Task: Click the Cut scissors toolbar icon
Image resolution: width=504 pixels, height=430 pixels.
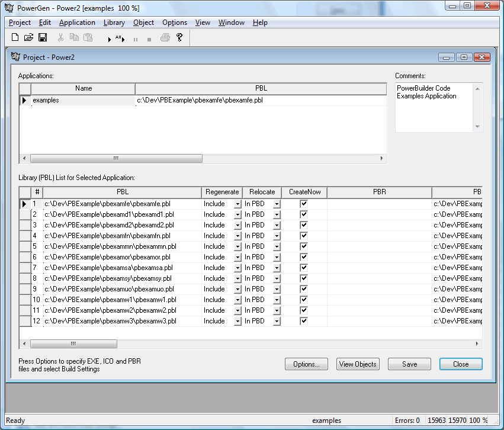Action: tap(60, 37)
